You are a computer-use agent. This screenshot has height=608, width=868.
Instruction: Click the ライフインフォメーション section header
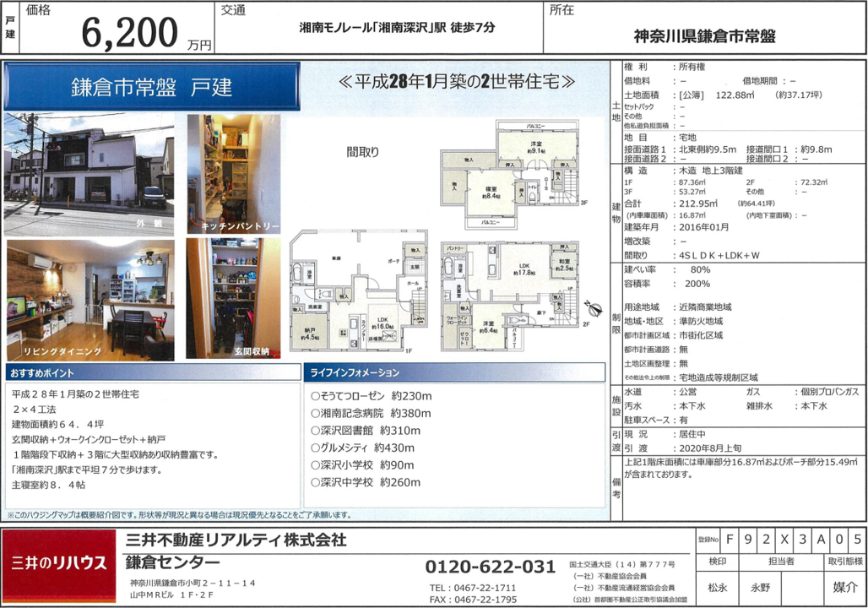[x=453, y=372]
